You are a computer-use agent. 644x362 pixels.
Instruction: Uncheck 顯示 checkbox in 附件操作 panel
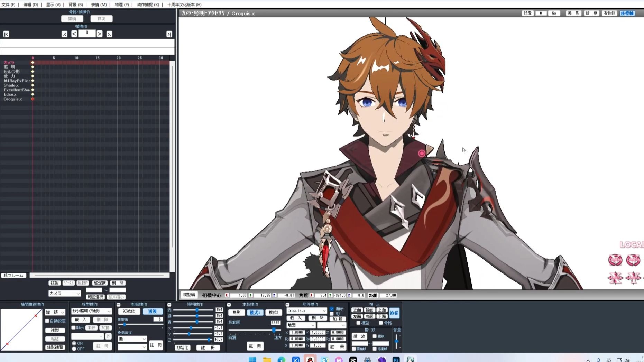click(x=332, y=309)
